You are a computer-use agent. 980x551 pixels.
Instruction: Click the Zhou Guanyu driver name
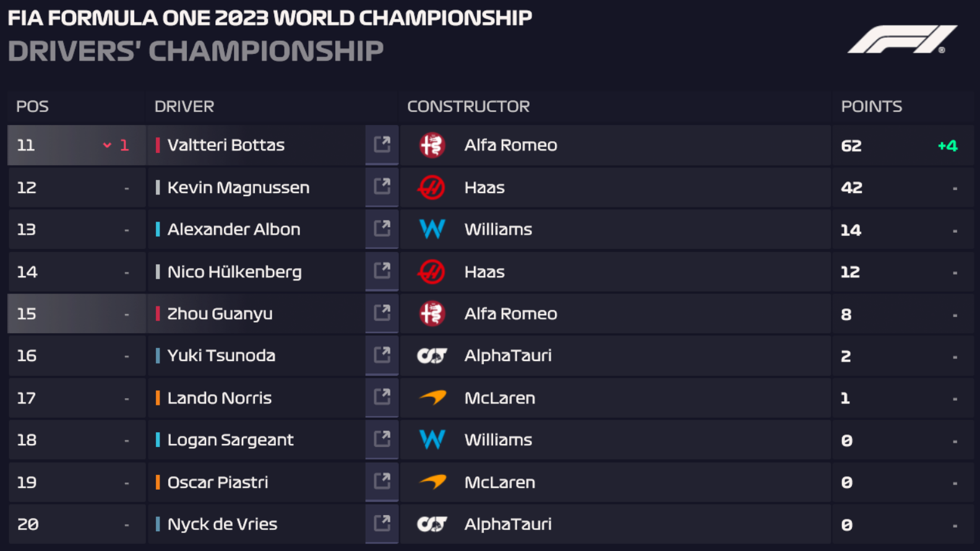220,314
